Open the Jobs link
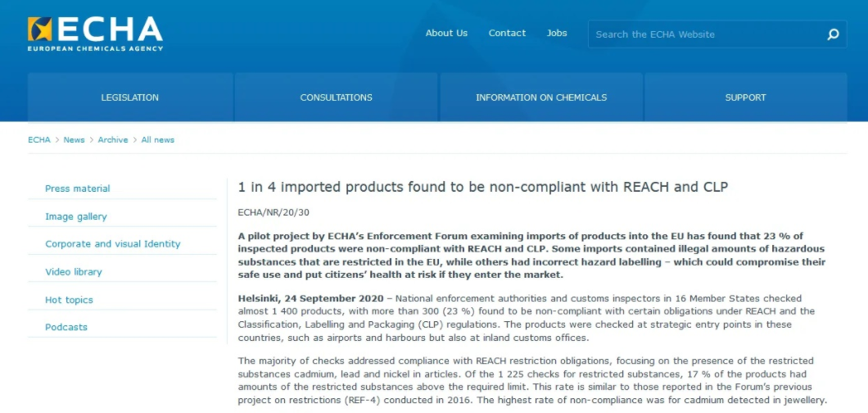 (557, 34)
